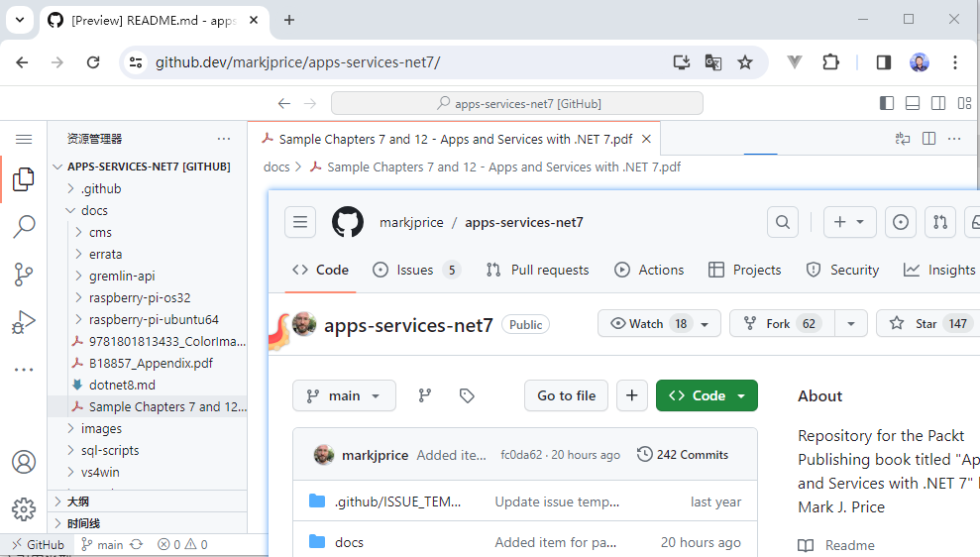The height and width of the screenshot is (557, 980).
Task: Click docs breadcrumb in editor
Action: (276, 167)
